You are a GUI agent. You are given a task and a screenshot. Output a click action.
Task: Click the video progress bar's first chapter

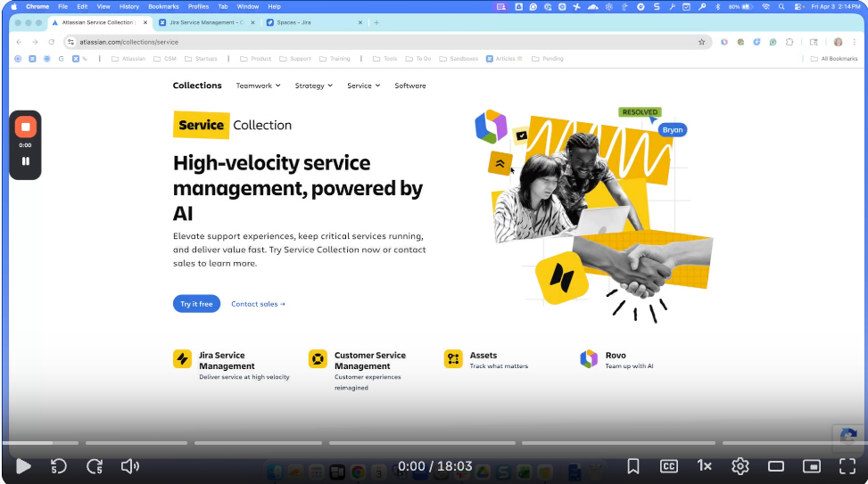pyautogui.click(x=40, y=442)
